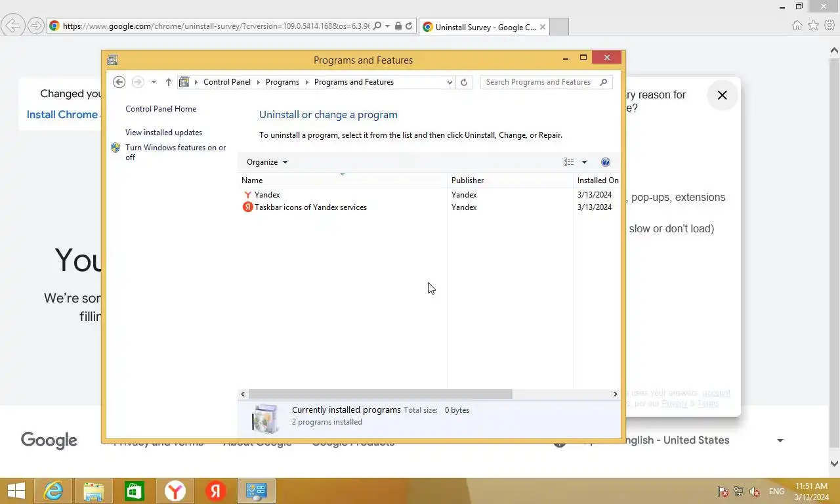Click the red Yandex icon of Taskbar icons entry

click(x=247, y=207)
